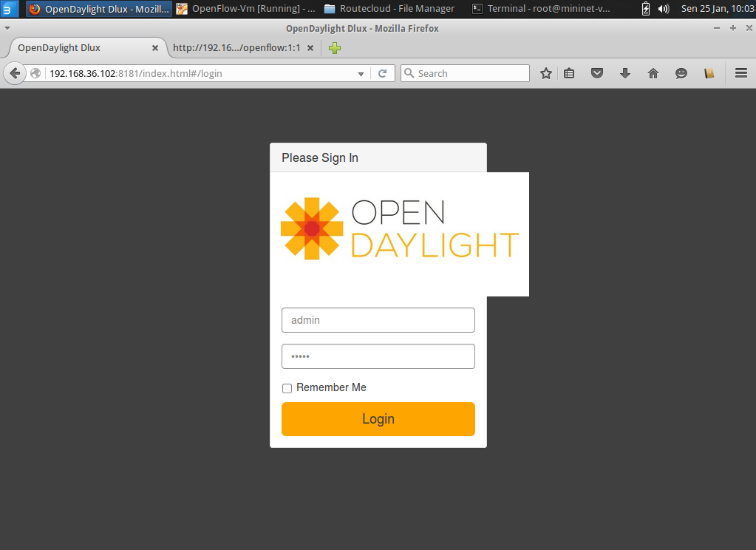Click the volume speaker tray icon
Image resolution: width=756 pixels, height=550 pixels.
[664, 9]
